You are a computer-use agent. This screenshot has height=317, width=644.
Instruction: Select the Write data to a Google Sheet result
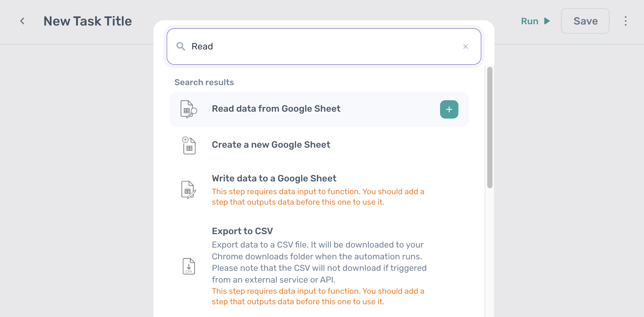[274, 178]
